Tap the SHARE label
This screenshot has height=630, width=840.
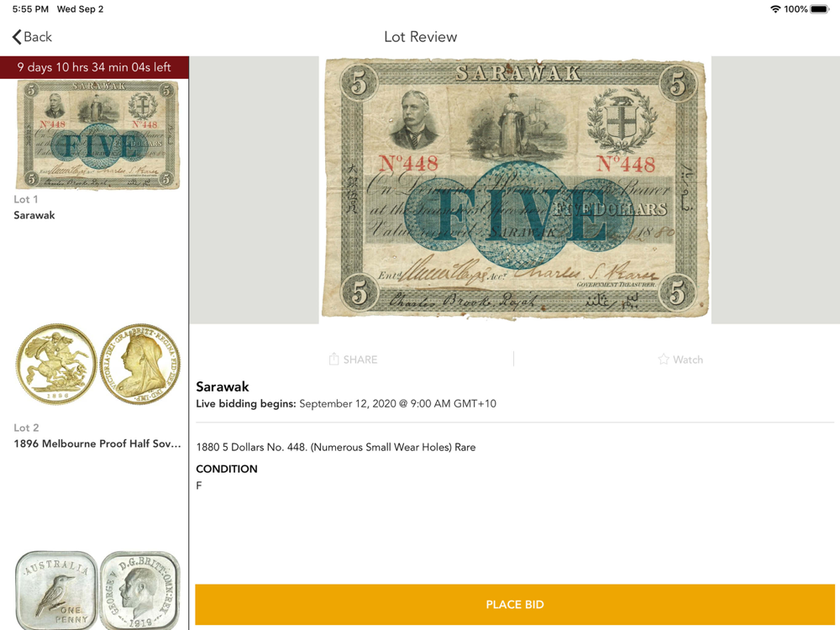pyautogui.click(x=360, y=360)
